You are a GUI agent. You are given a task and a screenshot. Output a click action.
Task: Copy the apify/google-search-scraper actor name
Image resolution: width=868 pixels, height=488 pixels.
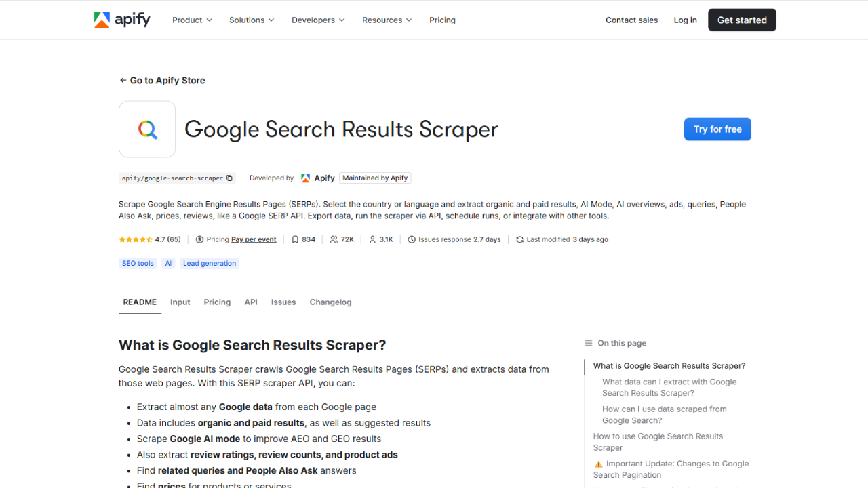click(229, 178)
